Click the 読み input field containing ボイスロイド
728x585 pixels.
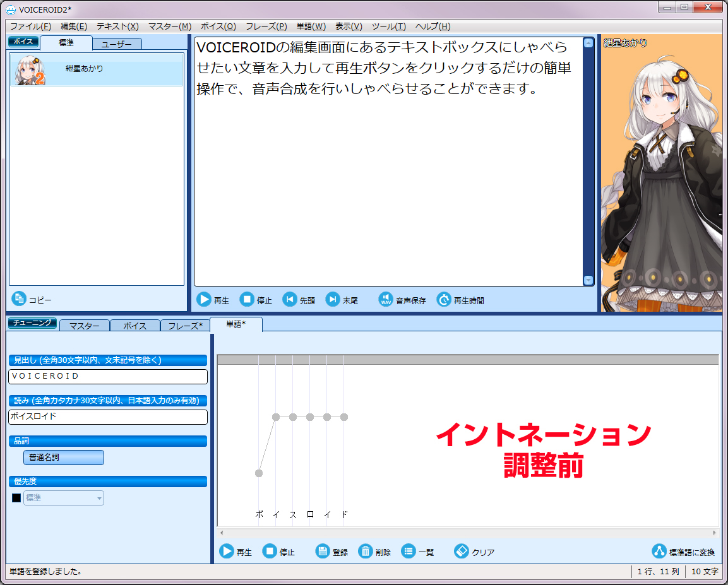tap(108, 417)
